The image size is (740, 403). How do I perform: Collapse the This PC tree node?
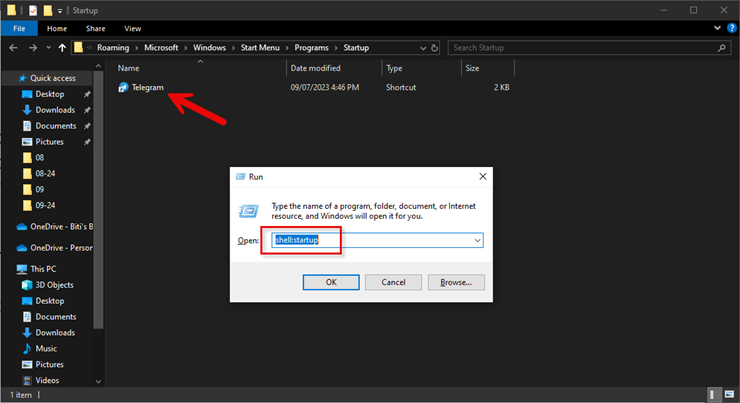click(7, 269)
